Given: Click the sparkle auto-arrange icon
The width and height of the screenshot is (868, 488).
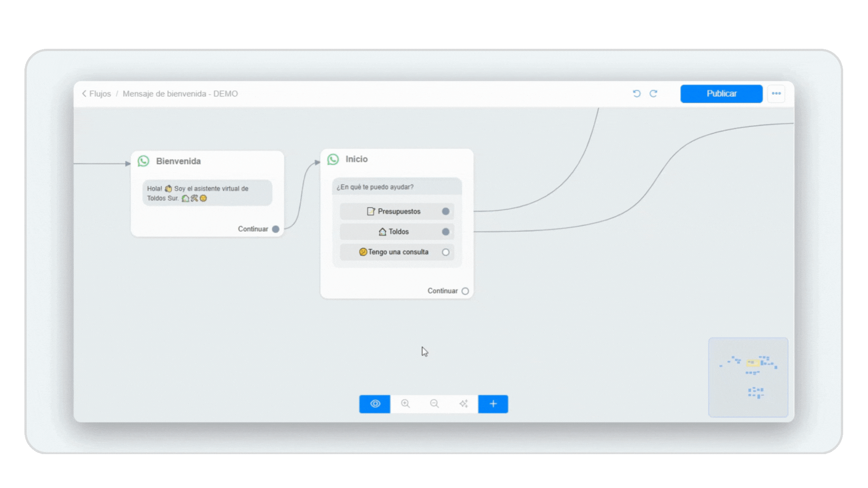Looking at the screenshot, I should (463, 404).
